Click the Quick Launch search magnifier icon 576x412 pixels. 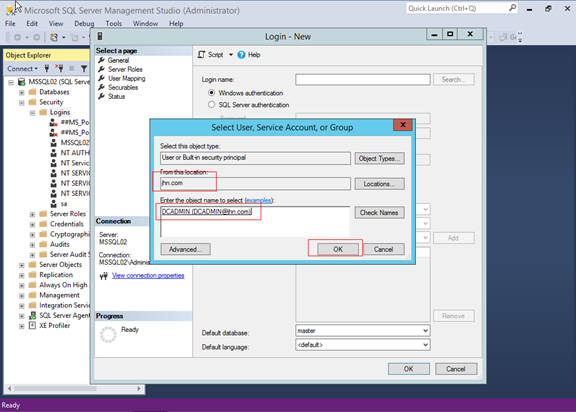coord(512,8)
